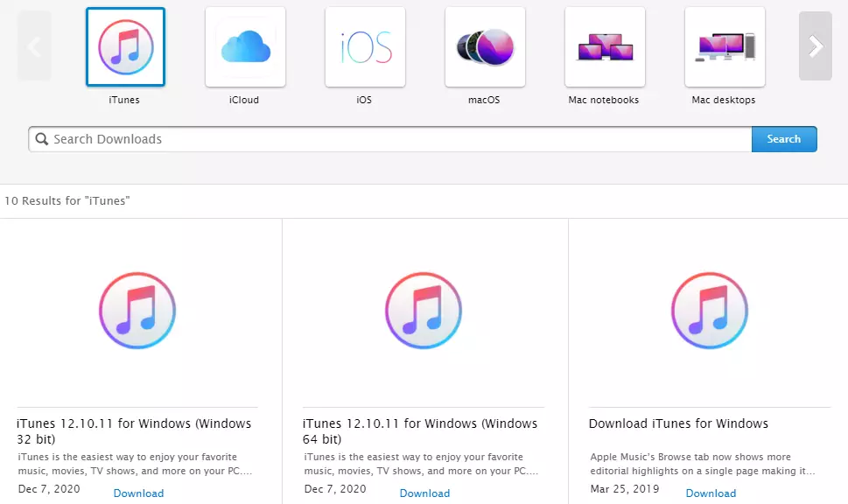Select the Mac notebooks category

(x=604, y=47)
